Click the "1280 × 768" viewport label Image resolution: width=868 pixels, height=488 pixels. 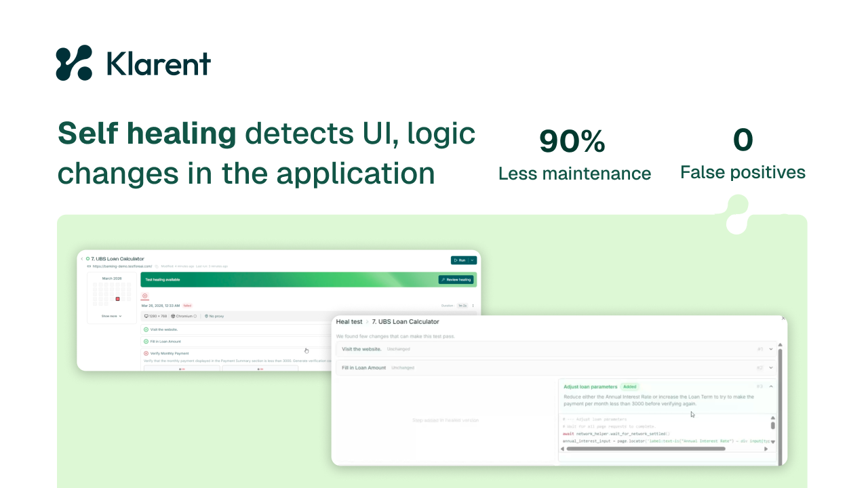(158, 317)
